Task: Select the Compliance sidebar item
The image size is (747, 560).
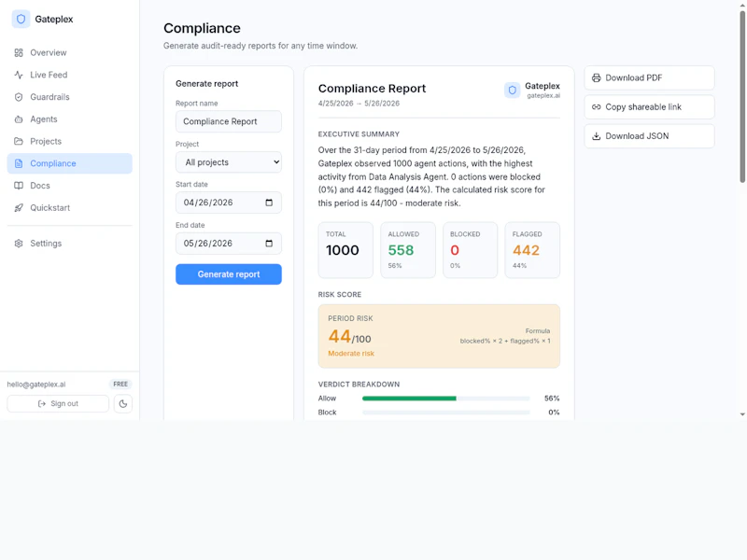Action: [x=69, y=163]
